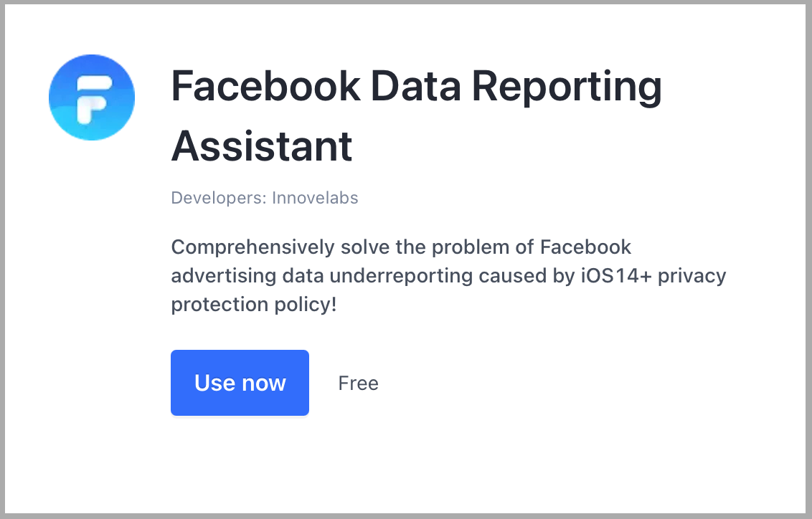This screenshot has height=519, width=812.
Task: Click the Use now button
Action: 240,383
